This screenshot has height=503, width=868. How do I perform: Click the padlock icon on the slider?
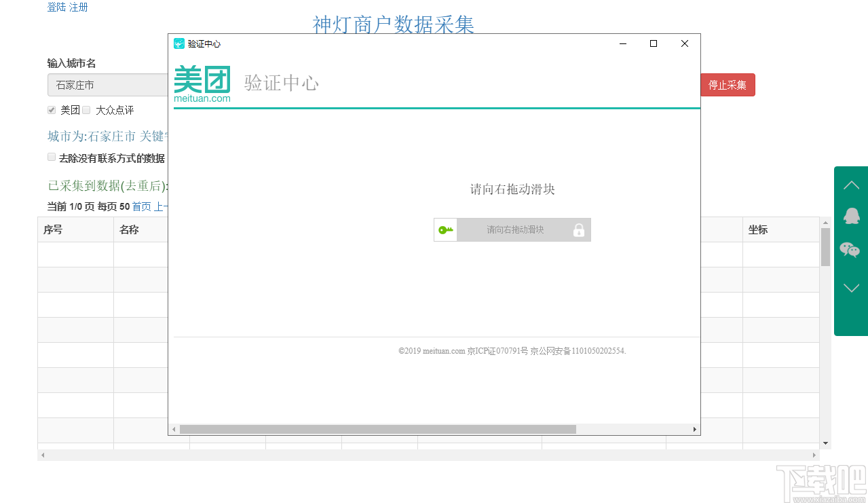(x=579, y=230)
